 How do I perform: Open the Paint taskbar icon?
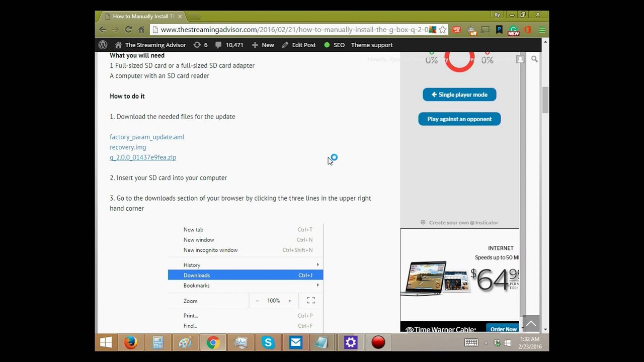click(x=185, y=342)
